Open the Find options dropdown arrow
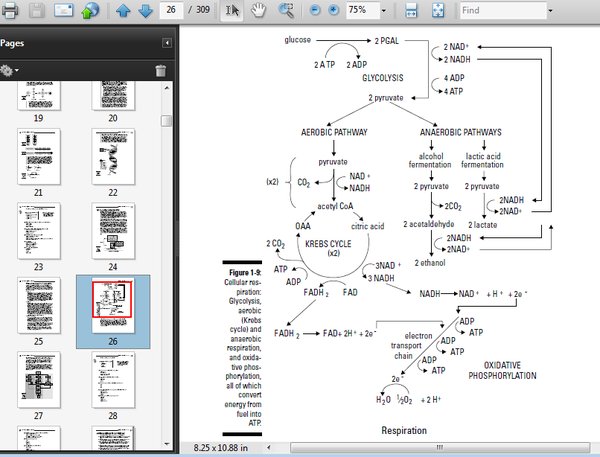 (x=551, y=11)
